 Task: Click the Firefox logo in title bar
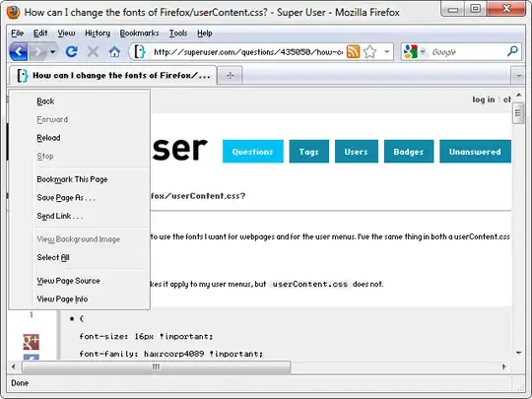point(14,12)
